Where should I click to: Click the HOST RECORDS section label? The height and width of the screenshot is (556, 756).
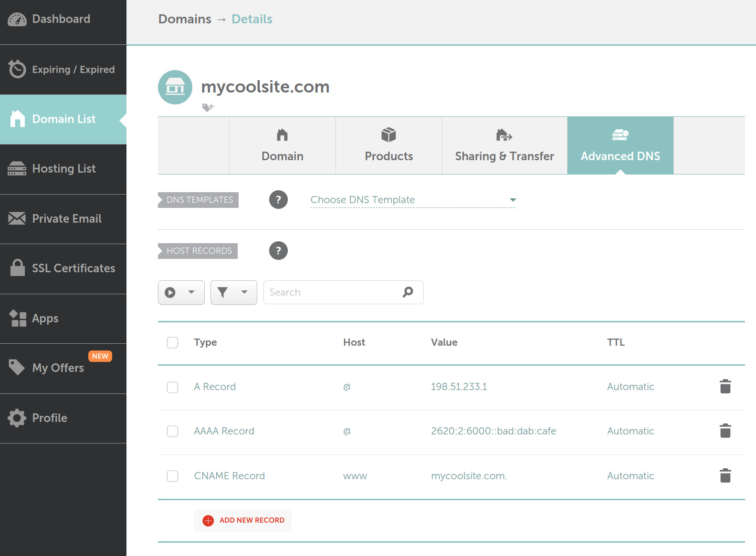pos(198,251)
